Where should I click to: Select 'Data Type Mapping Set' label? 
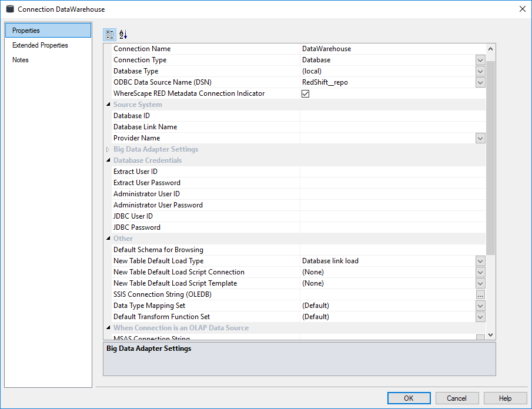pos(149,306)
